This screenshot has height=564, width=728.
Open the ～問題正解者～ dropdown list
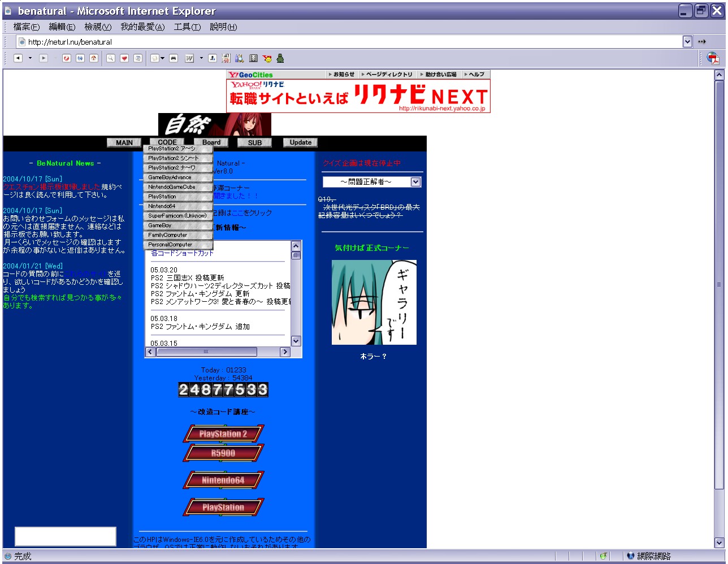pos(415,182)
